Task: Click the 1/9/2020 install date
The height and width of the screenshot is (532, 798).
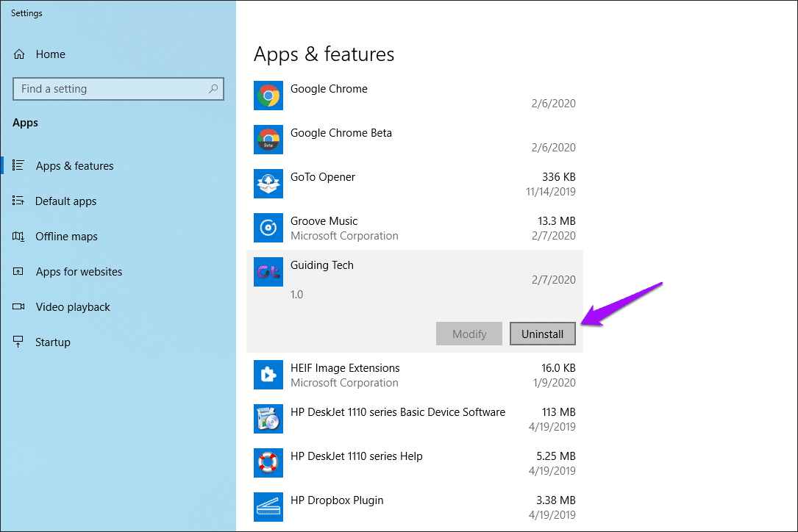Action: tap(555, 383)
